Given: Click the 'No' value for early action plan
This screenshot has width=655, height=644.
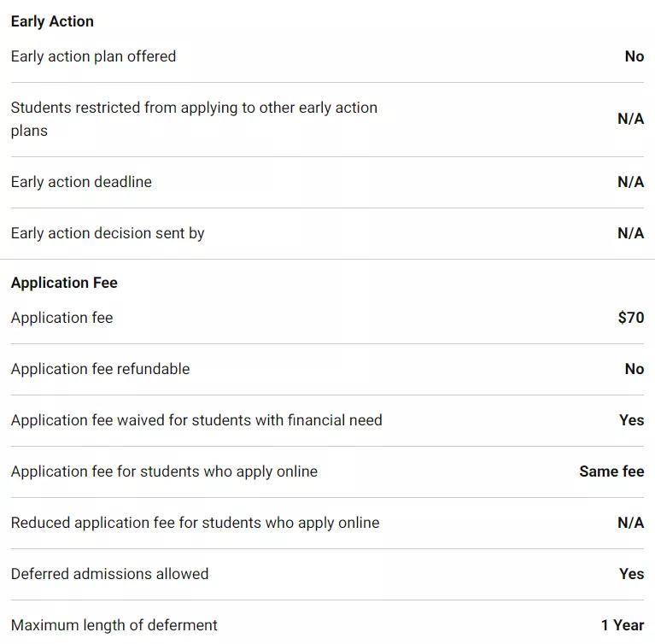Looking at the screenshot, I should 635,56.
